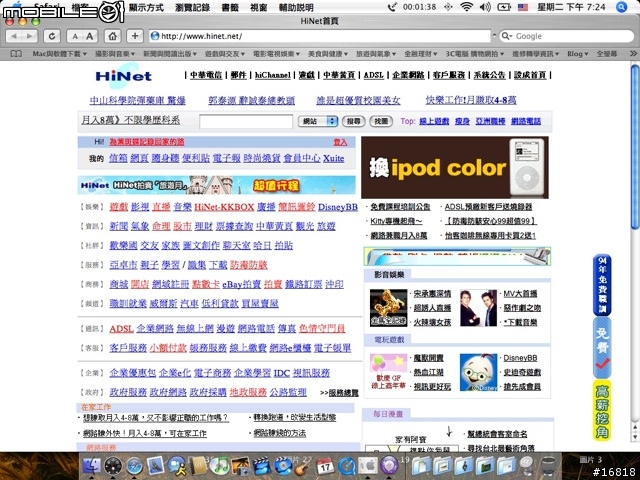640x480 pixels.
Task: Show hidden bookmarks with the overflow chevron
Action: (633, 53)
